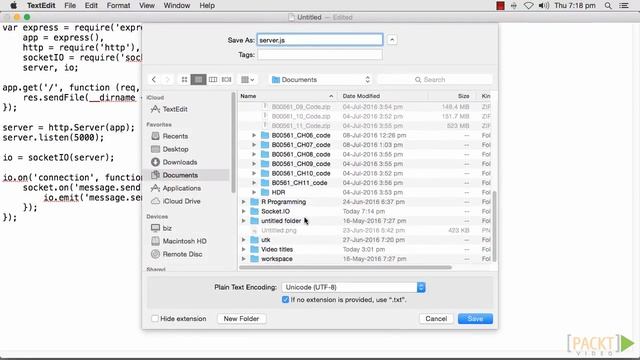This screenshot has width=640, height=360.
Task: Open the Documents location popup
Action: 320,80
